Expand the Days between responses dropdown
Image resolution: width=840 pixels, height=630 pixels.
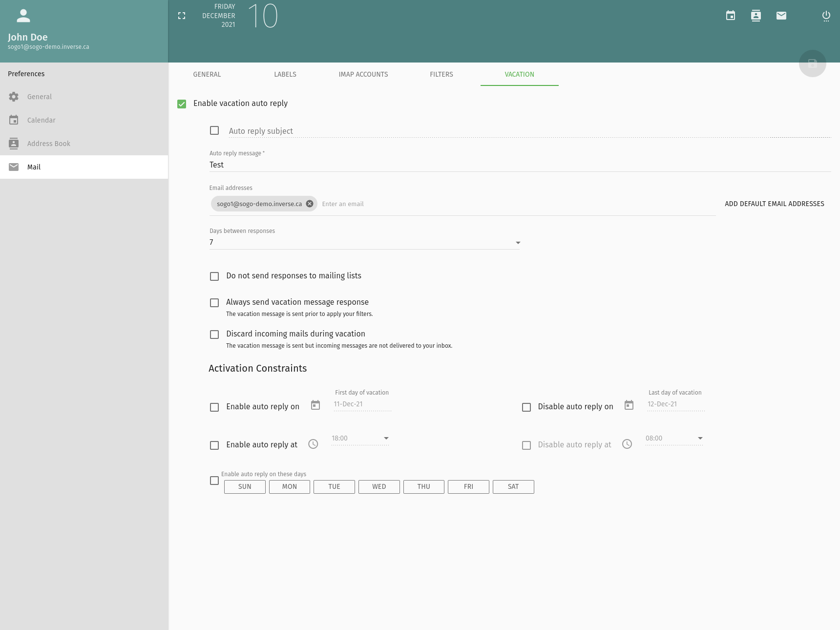[364, 242]
